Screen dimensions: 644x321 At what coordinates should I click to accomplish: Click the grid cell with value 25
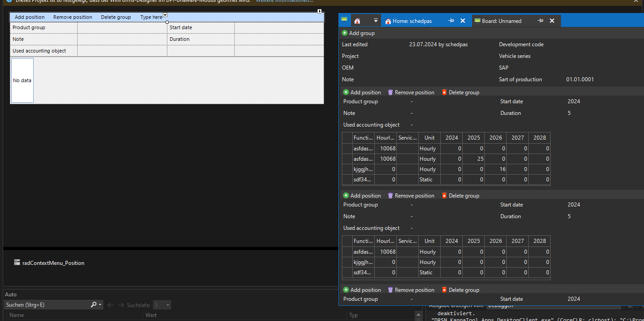click(473, 159)
